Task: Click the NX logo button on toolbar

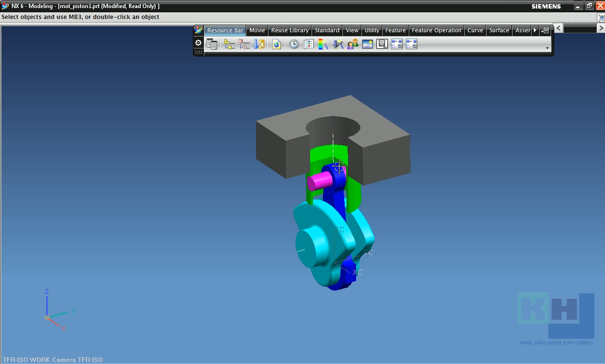Action: (x=198, y=30)
